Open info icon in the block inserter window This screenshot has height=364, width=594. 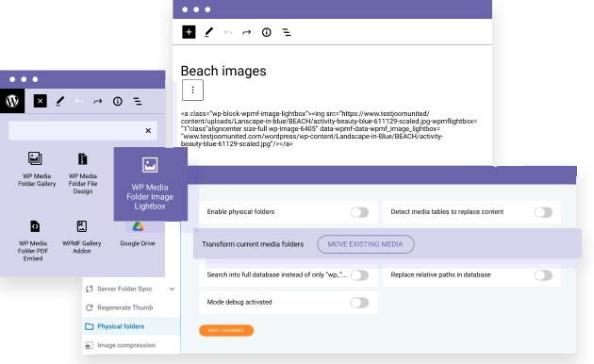pyautogui.click(x=118, y=101)
